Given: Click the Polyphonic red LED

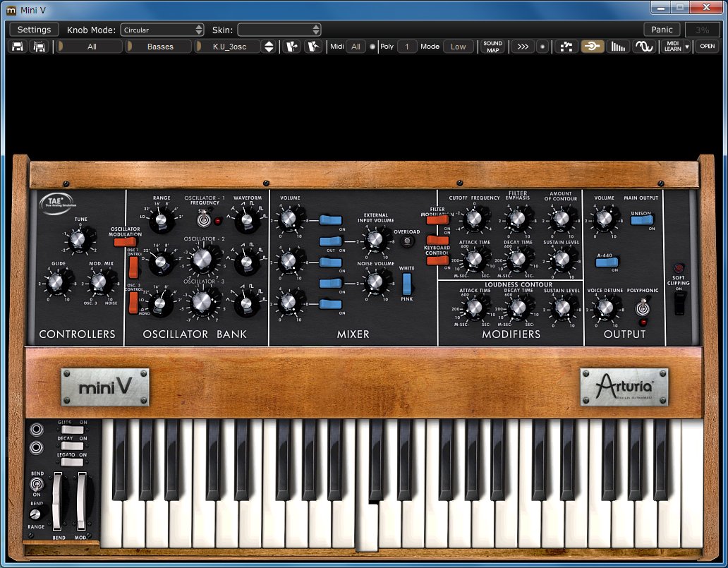Looking at the screenshot, I should pos(643,322).
